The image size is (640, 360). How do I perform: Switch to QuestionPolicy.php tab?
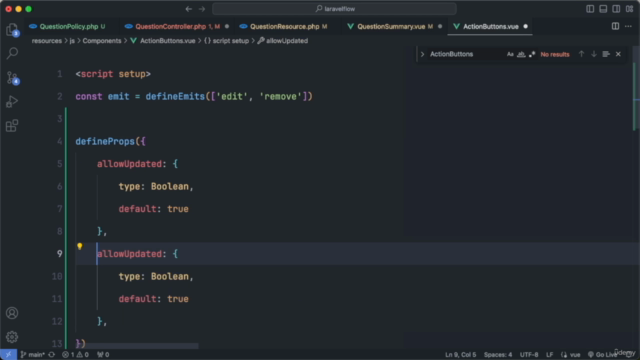[69, 26]
